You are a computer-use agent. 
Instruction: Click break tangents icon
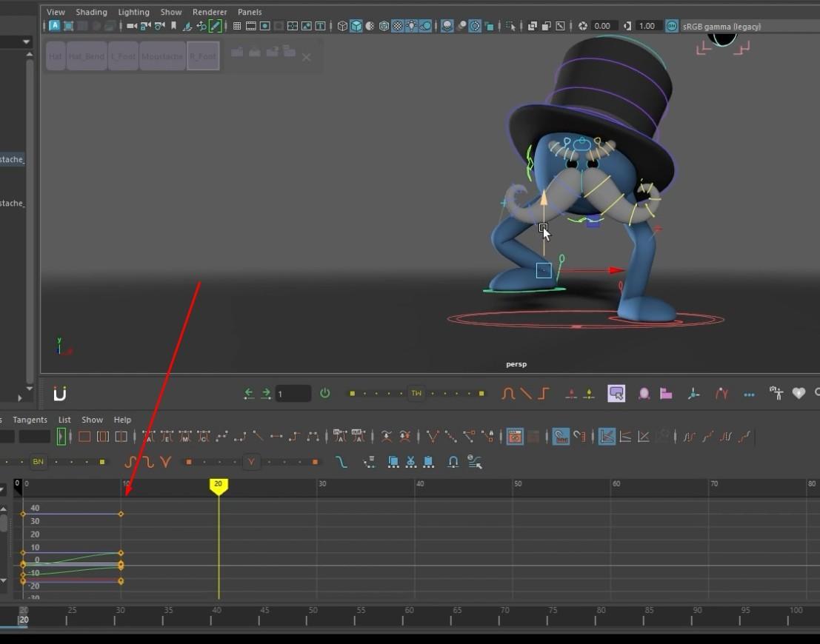432,437
